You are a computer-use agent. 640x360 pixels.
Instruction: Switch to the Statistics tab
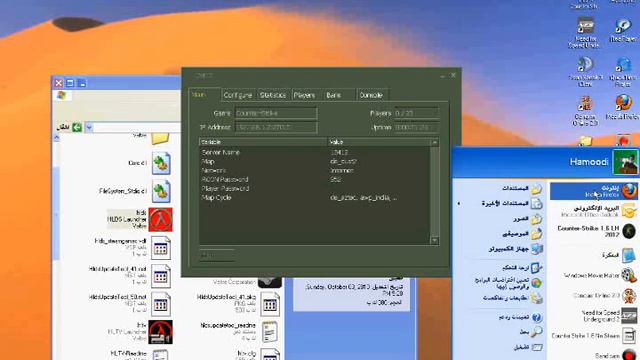pos(273,95)
